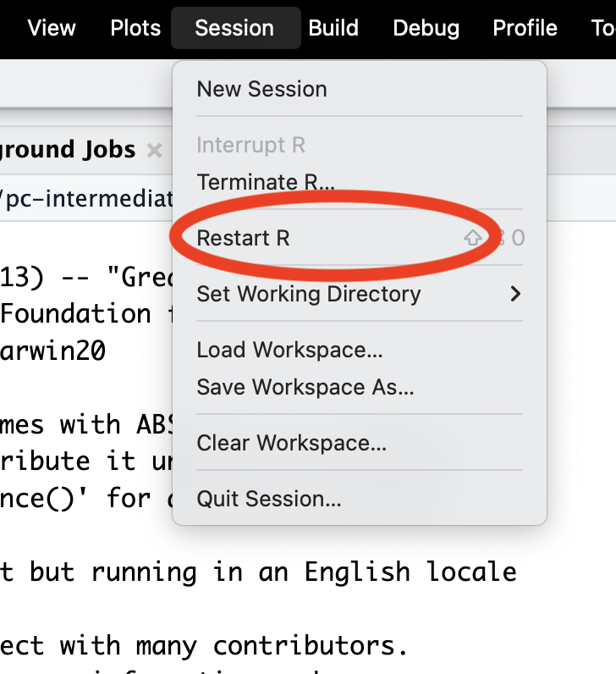
Task: Click the console line mentioning English locale
Action: (x=258, y=572)
